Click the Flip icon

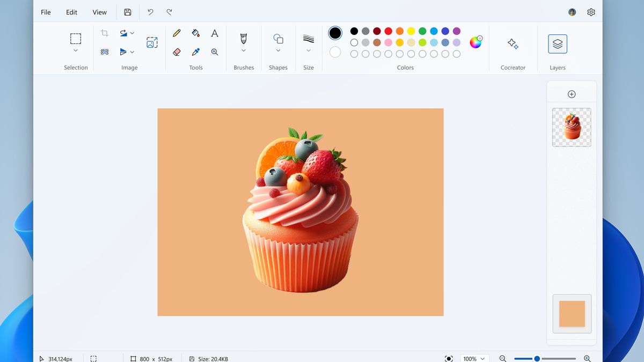123,52
